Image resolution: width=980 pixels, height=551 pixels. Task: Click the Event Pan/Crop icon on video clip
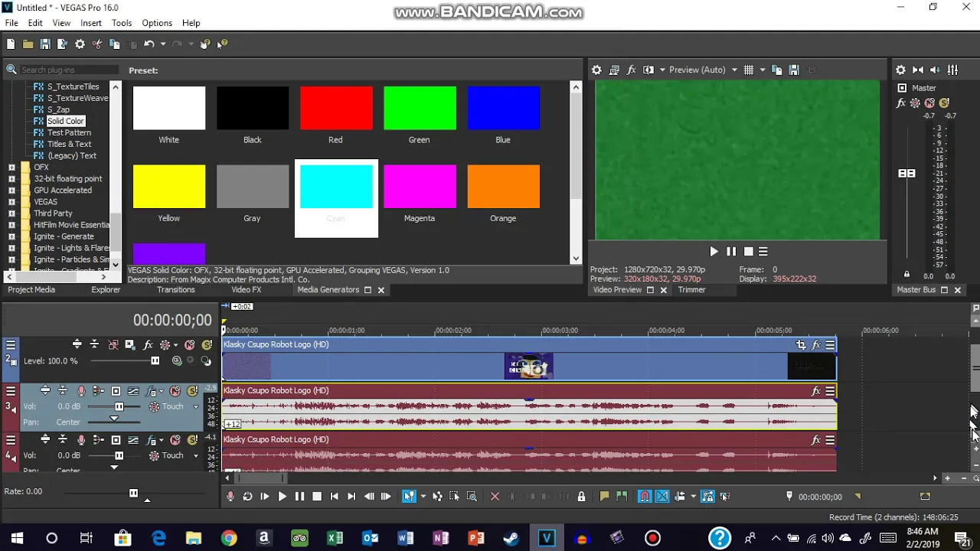801,345
